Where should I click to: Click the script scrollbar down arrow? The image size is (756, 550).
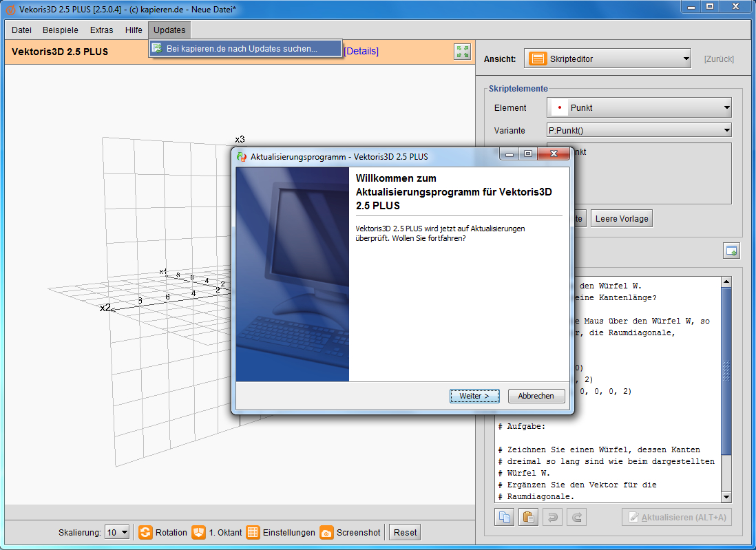[726, 496]
